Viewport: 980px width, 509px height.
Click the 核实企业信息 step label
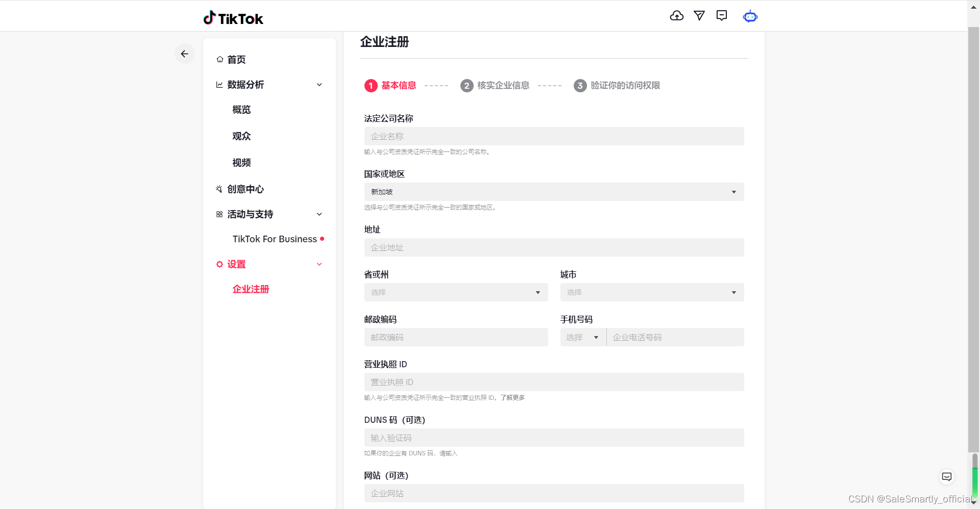503,86
